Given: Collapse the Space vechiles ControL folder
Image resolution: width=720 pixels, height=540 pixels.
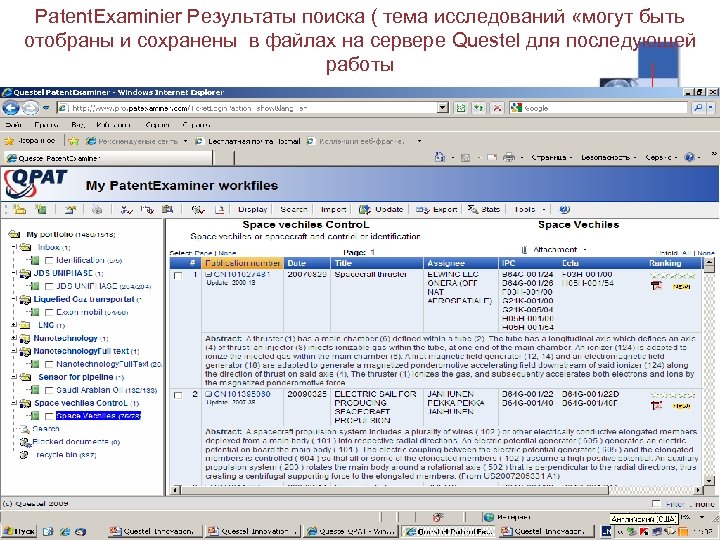Looking at the screenshot, I should click(x=14, y=403).
